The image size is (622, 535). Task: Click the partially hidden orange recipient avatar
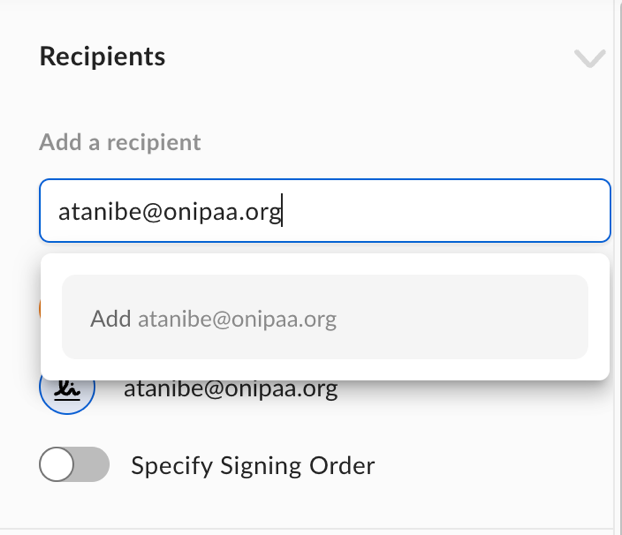coord(40,309)
